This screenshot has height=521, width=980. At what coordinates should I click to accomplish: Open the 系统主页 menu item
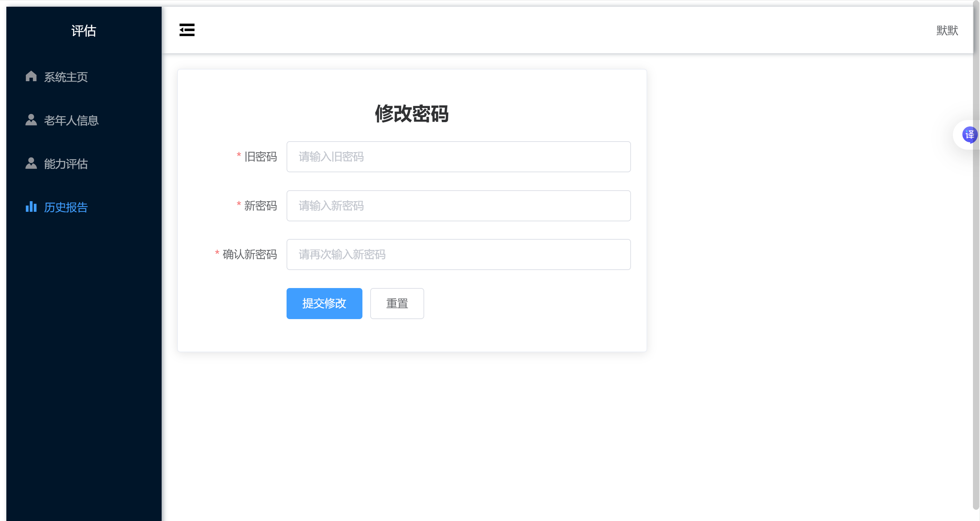(66, 77)
